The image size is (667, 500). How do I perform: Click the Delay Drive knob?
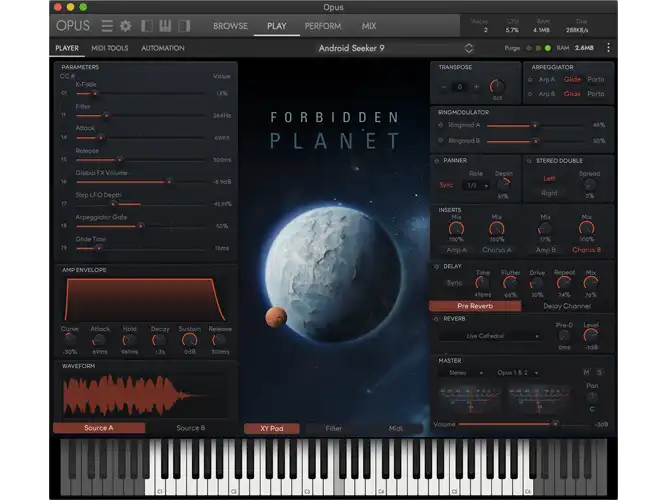tap(537, 283)
